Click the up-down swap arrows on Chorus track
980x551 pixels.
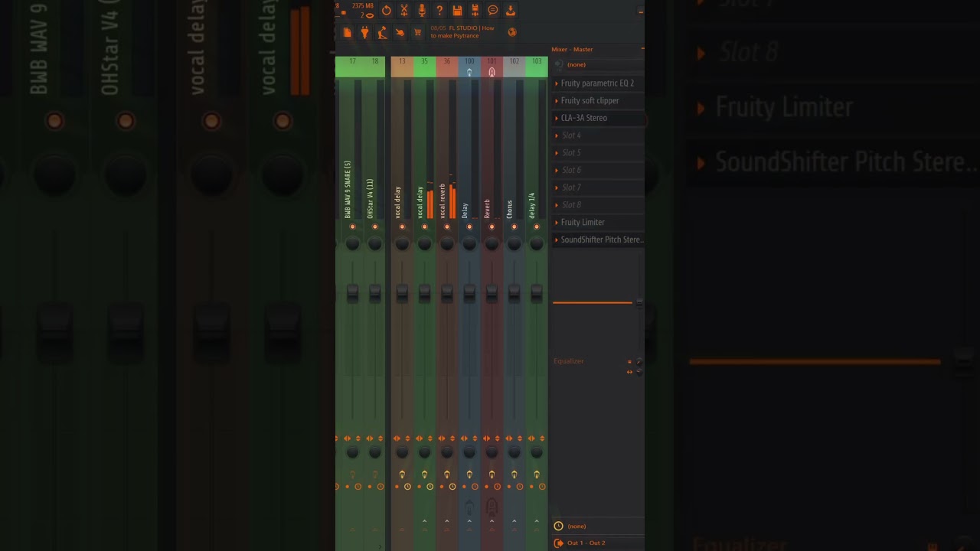520,439
